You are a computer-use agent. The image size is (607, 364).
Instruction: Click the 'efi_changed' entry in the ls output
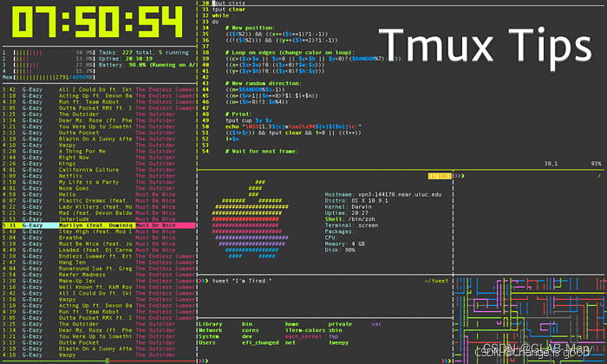point(260,342)
